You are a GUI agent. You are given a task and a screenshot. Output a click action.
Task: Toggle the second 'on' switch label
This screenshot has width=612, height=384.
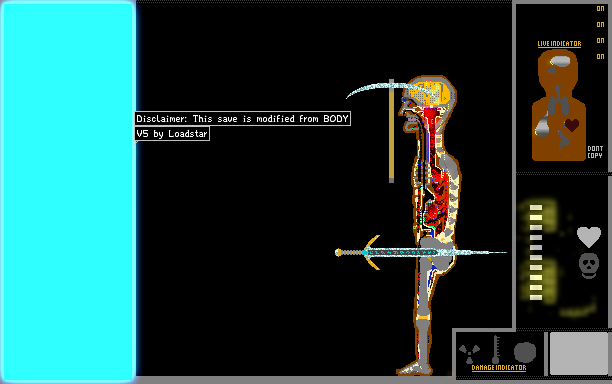pos(600,25)
